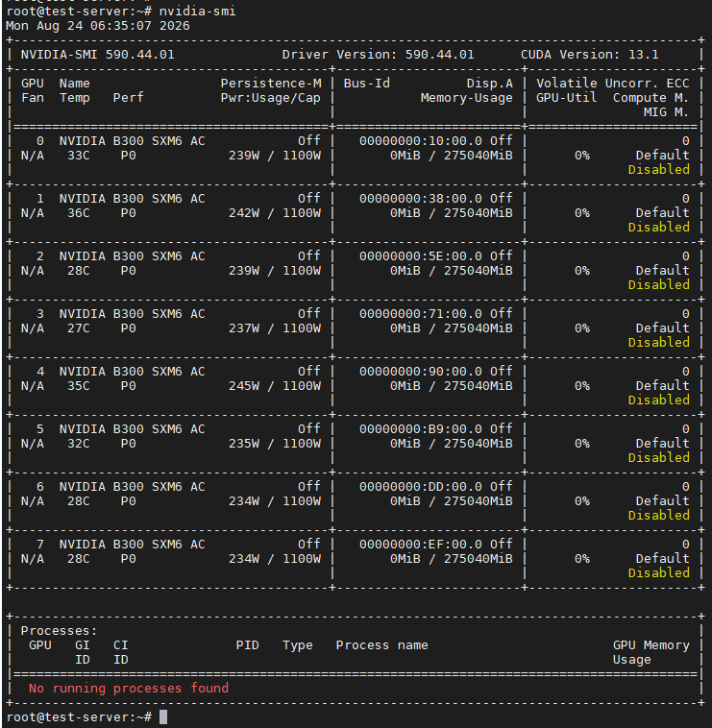Click GPU 4 power '245W / 1100W'
The width and height of the screenshot is (712, 728).
(x=275, y=385)
